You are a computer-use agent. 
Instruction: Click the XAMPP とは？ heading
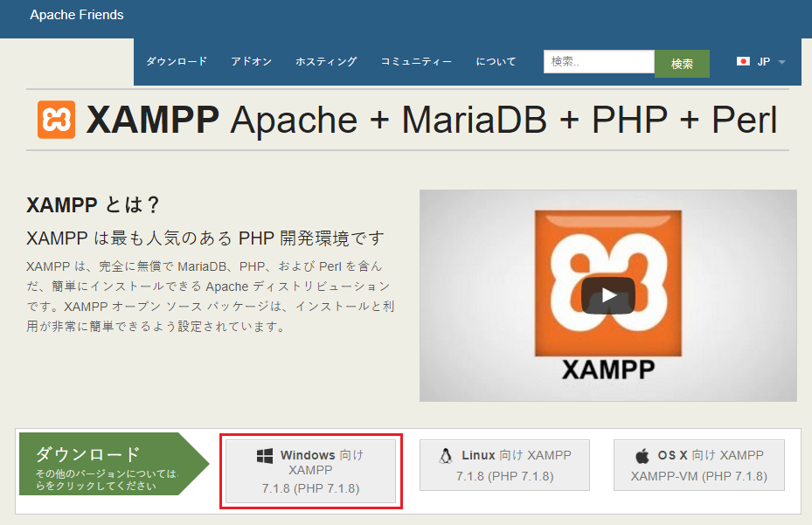(x=93, y=205)
